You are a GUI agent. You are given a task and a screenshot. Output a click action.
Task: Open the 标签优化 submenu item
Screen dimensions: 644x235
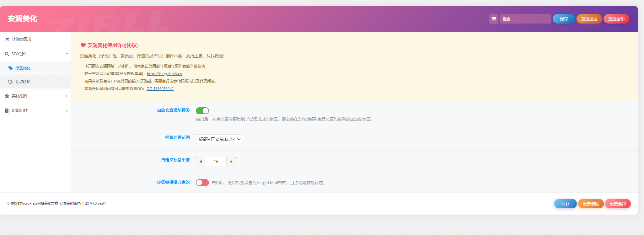pos(35,68)
